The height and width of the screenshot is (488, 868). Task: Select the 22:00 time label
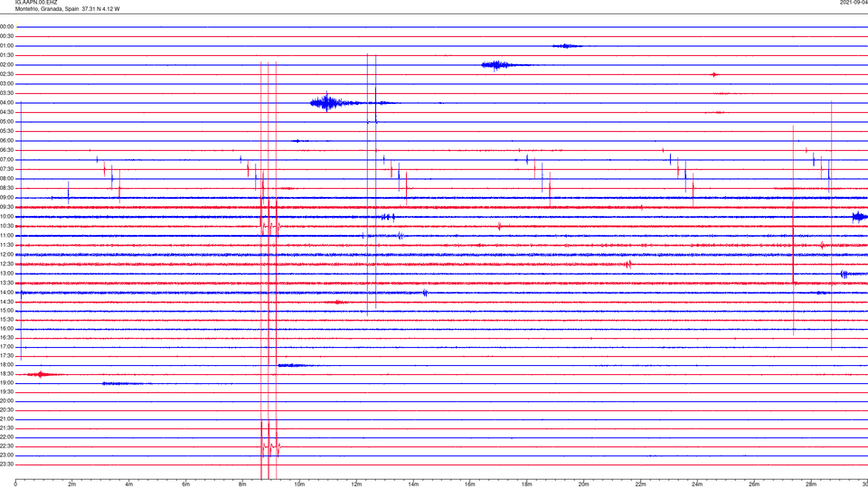pyautogui.click(x=6, y=437)
